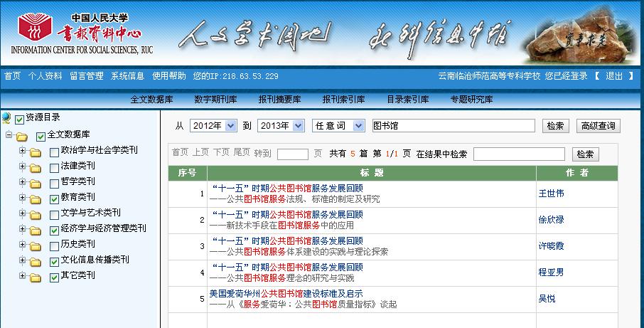644x328 pixels.
Task: Enable the 哲学类刊 checkbox
Action: 55,182
